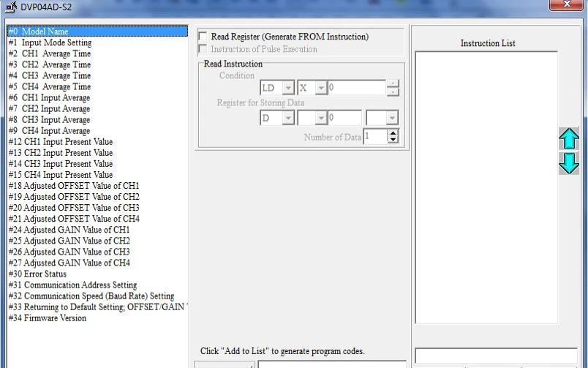
Task: Click the Number of Data spinner
Action: (393, 136)
